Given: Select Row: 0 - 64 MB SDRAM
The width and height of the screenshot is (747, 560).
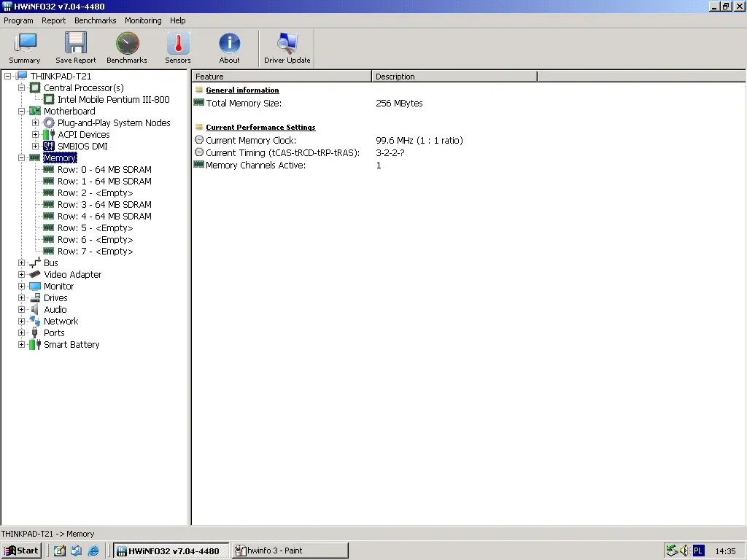Looking at the screenshot, I should (104, 169).
